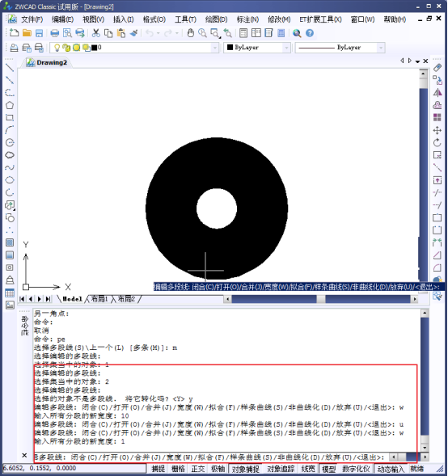
Task: Open the Help question mark icon
Action: coord(310,33)
